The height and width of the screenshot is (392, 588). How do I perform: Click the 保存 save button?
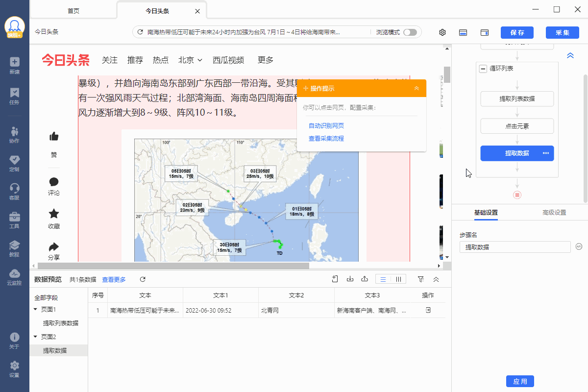point(517,32)
